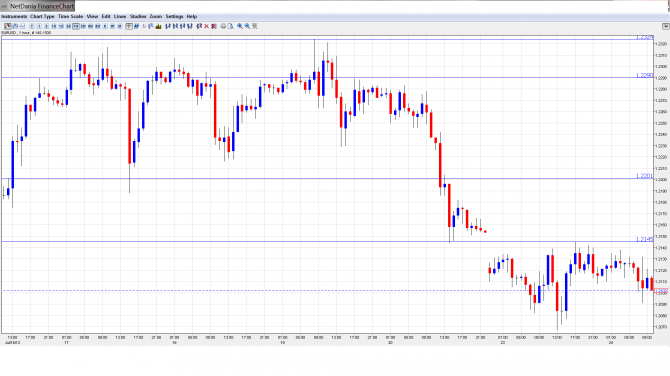
Task: Open the Time Scale menu
Action: [71, 16]
